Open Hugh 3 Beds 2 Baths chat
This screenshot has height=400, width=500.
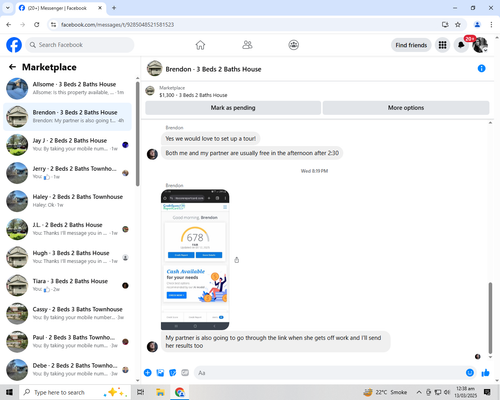(67, 257)
